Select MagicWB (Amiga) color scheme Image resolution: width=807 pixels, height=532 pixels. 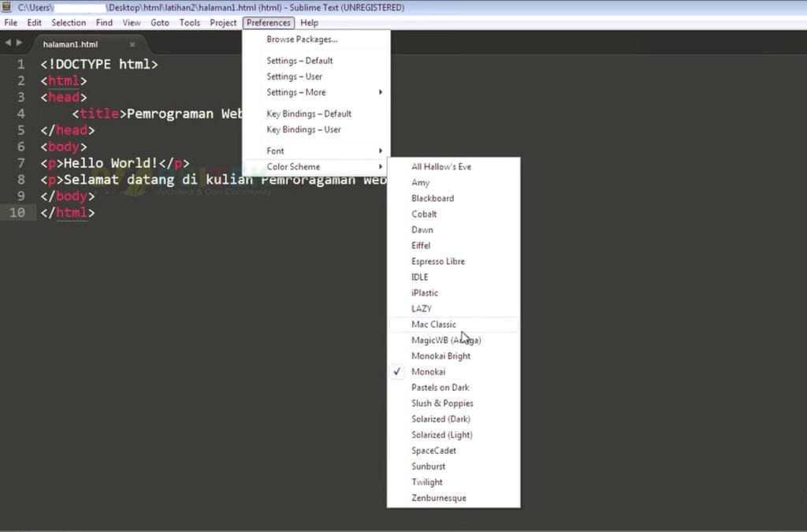click(x=453, y=340)
